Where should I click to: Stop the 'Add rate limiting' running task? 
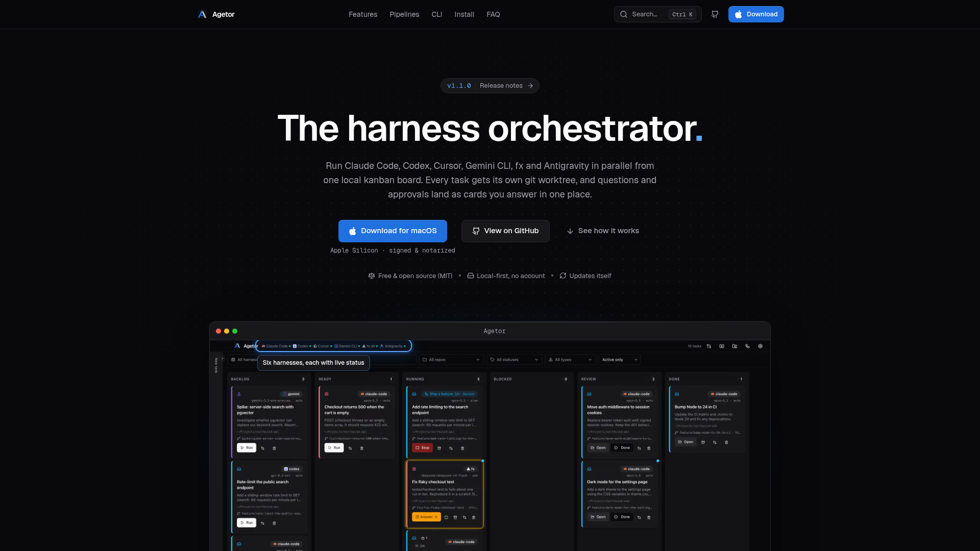click(x=422, y=448)
